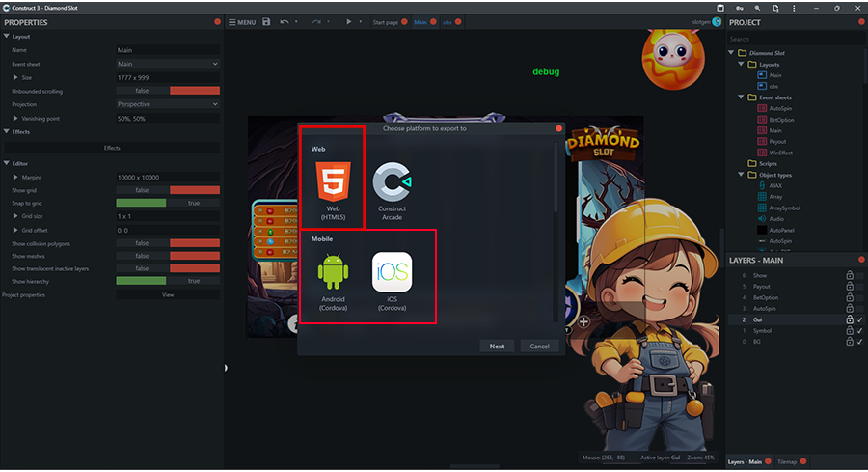
Task: Toggle visibility of Payout layer
Action: [x=859, y=287]
